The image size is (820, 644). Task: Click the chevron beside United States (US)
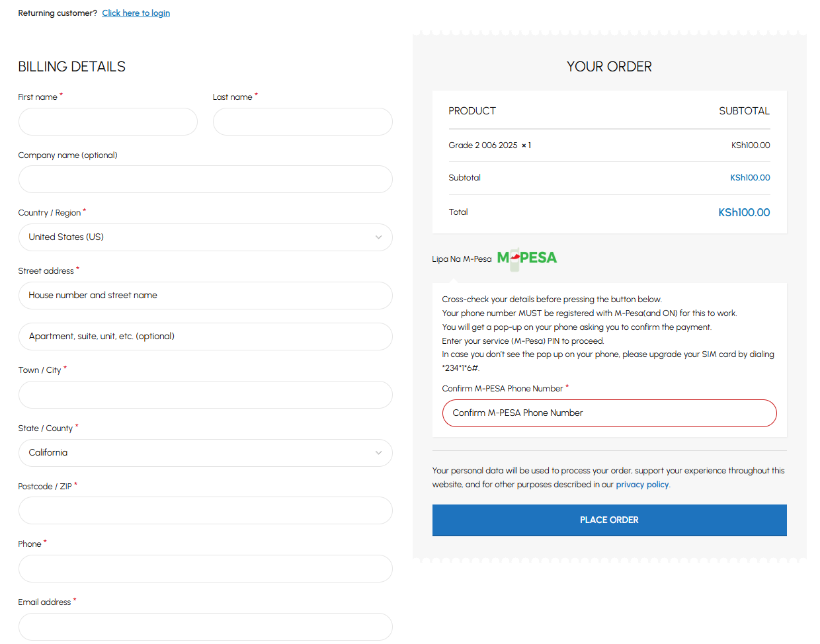coord(378,237)
